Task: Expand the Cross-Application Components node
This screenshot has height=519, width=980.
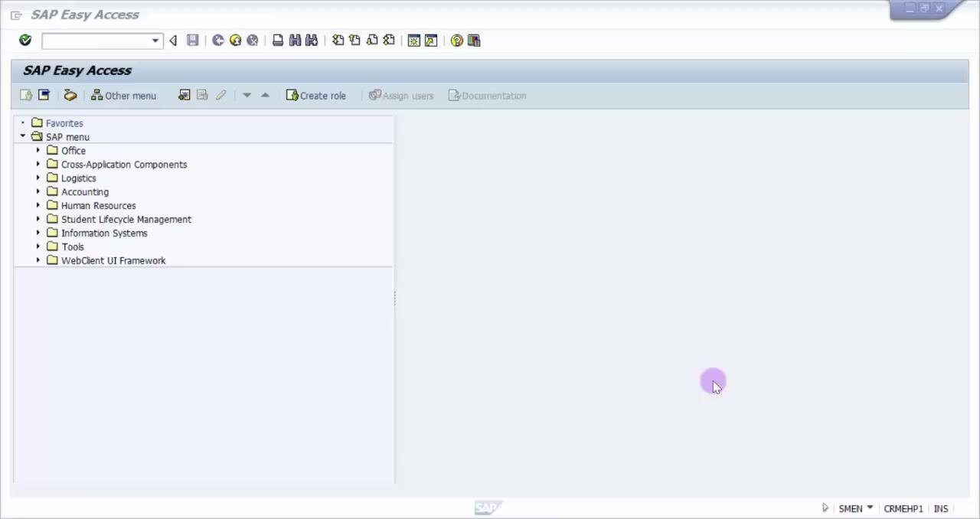Action: click(x=38, y=164)
